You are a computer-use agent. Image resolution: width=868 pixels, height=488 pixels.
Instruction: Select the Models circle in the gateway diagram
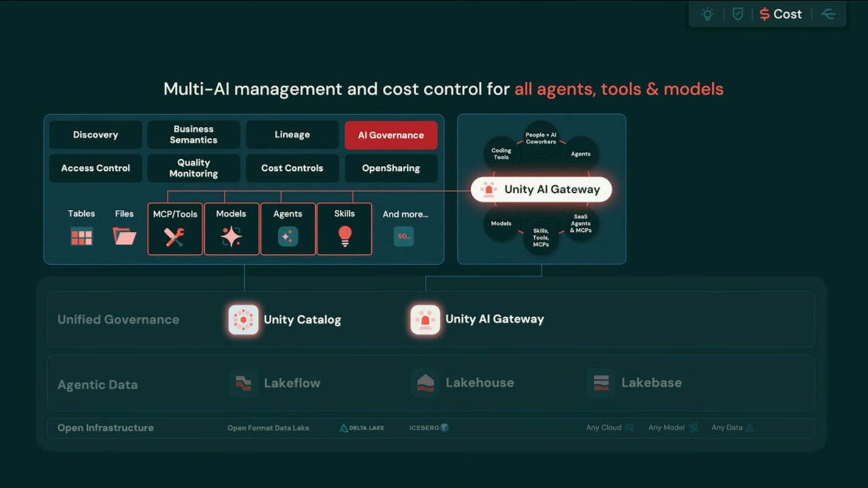coord(501,223)
